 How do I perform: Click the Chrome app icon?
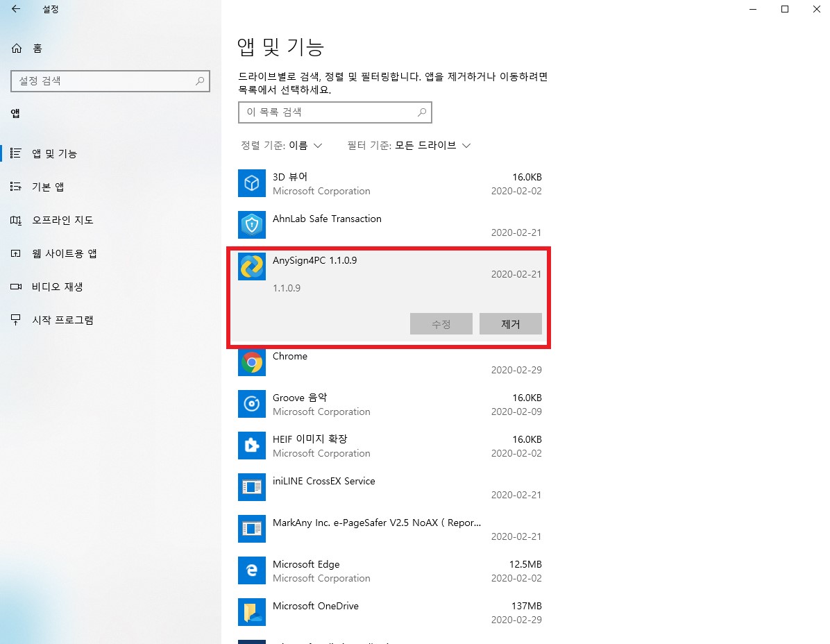(x=251, y=362)
